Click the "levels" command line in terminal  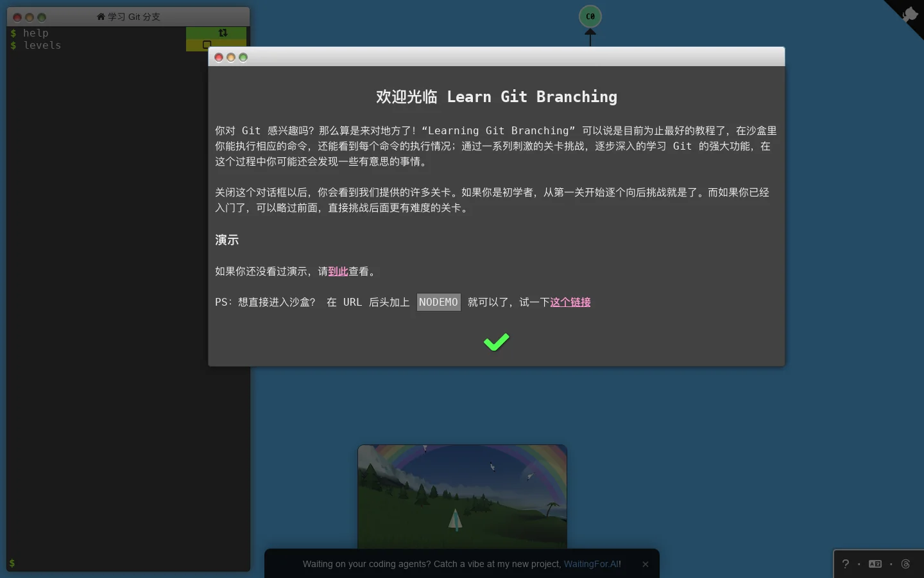click(x=42, y=46)
